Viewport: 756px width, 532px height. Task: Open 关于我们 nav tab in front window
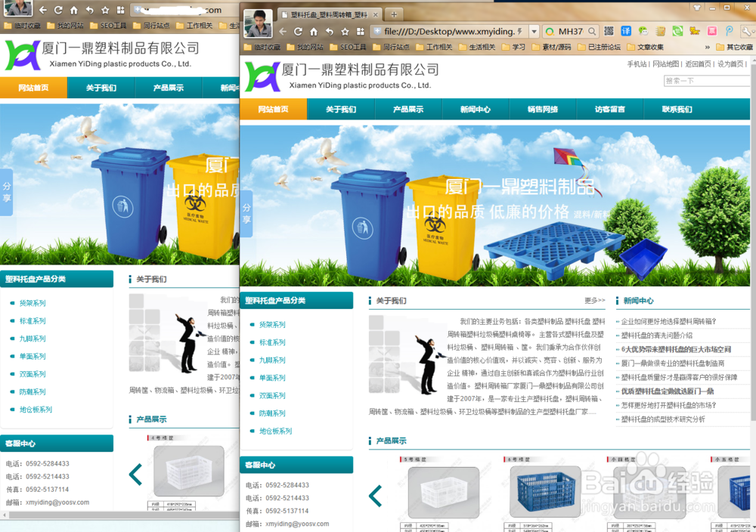tap(341, 109)
